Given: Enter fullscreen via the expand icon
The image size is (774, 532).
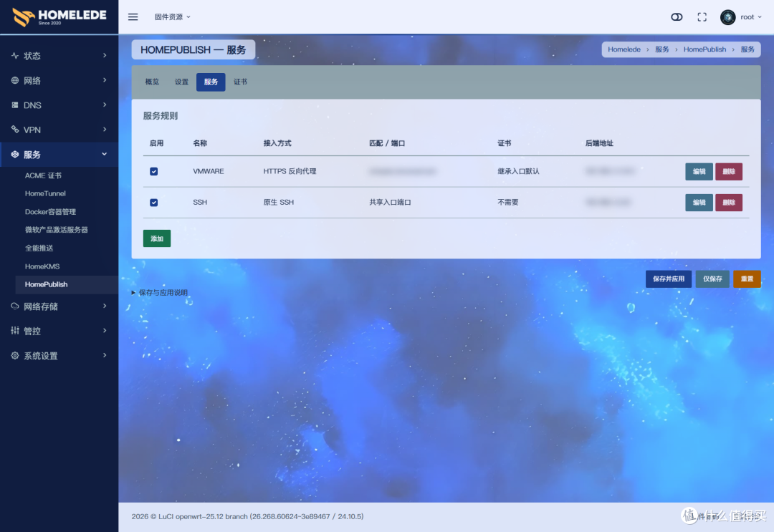Looking at the screenshot, I should click(702, 16).
